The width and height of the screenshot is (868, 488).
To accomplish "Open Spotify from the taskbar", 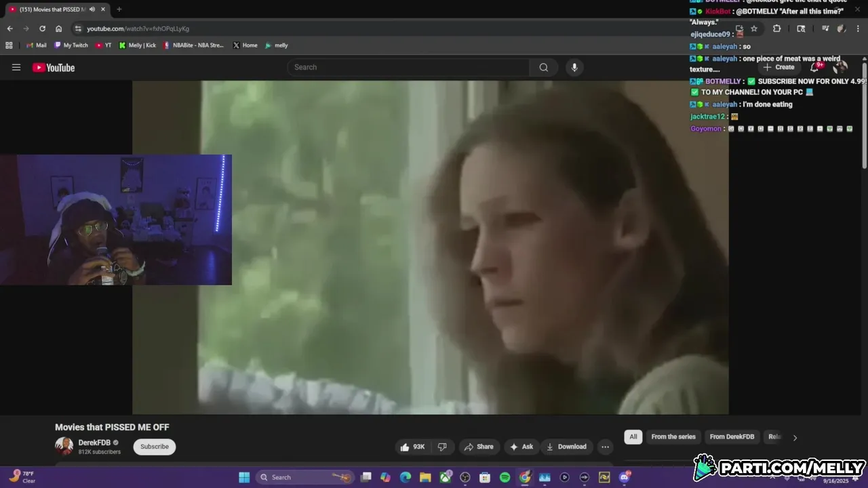I will 505,477.
